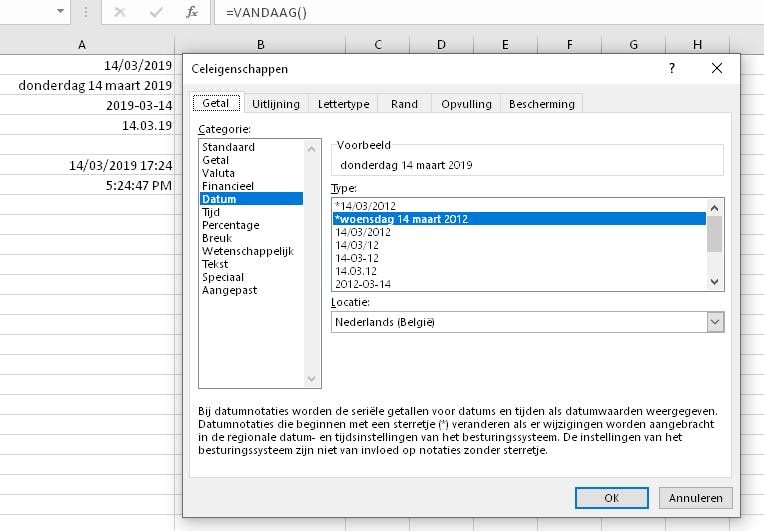Image resolution: width=764 pixels, height=531 pixels.
Task: Click the formula bar three-dot handle
Action: pos(86,12)
